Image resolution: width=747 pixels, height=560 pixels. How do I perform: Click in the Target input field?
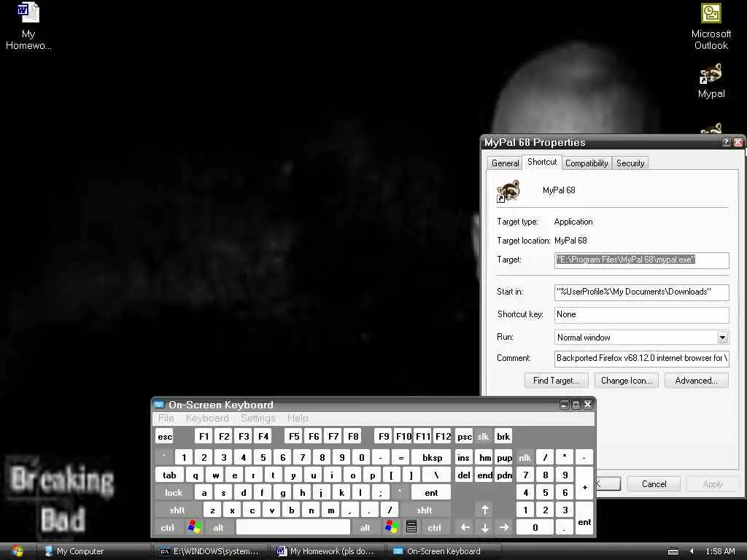641,260
